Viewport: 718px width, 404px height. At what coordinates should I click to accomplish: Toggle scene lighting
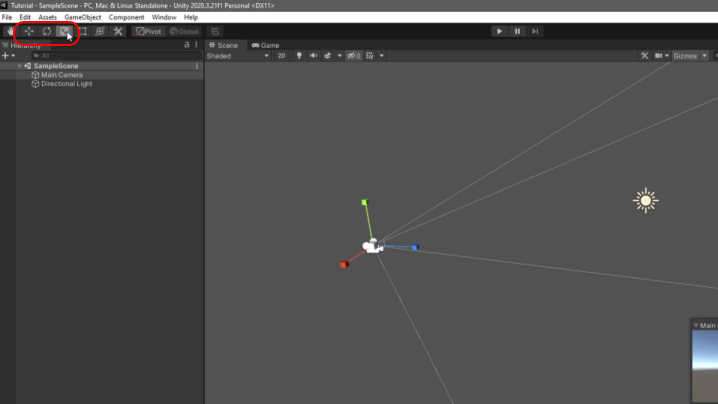click(x=299, y=56)
